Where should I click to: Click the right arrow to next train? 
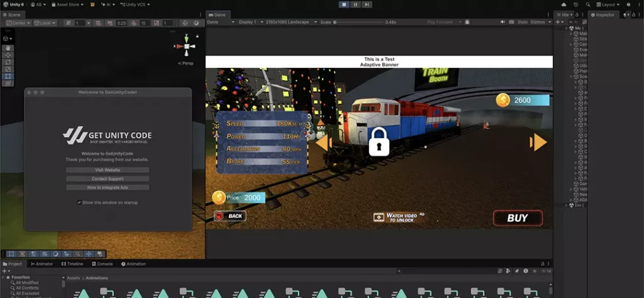pos(538,143)
